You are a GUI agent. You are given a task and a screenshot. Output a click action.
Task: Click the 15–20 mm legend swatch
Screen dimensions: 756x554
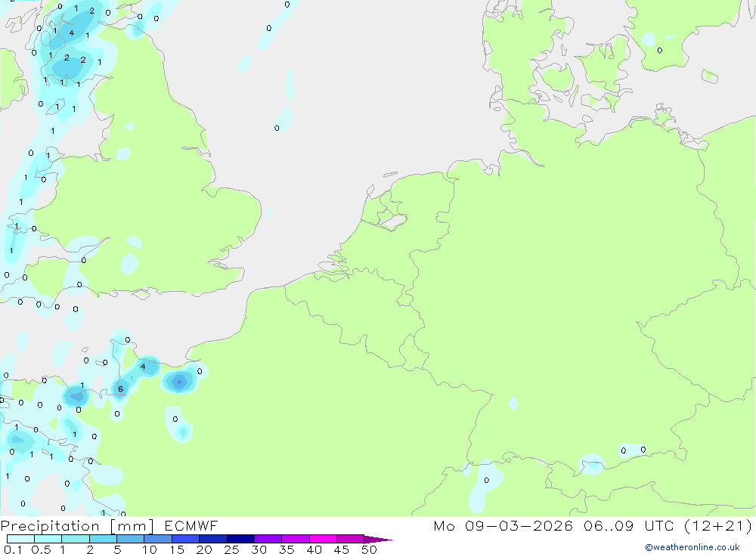(185, 539)
